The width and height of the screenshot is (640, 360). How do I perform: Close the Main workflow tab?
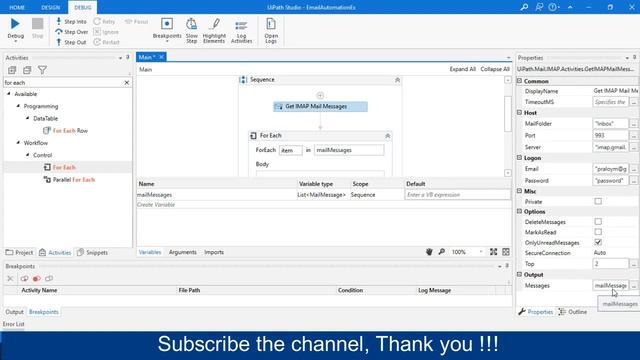[162, 57]
